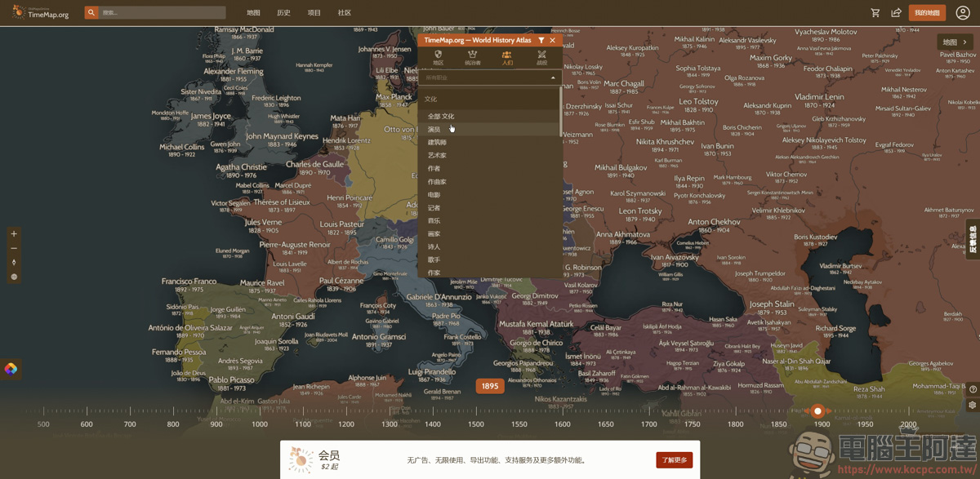Expand the 地图 layer selector at top right
980x479 pixels.
[955, 42]
